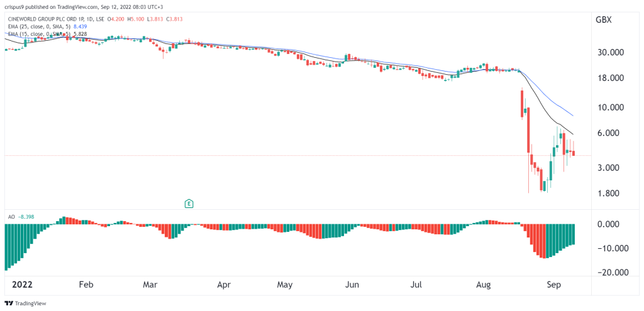Click the 0.000 oscillator axis label
Screen dimensions: 644x311
[x=609, y=224]
